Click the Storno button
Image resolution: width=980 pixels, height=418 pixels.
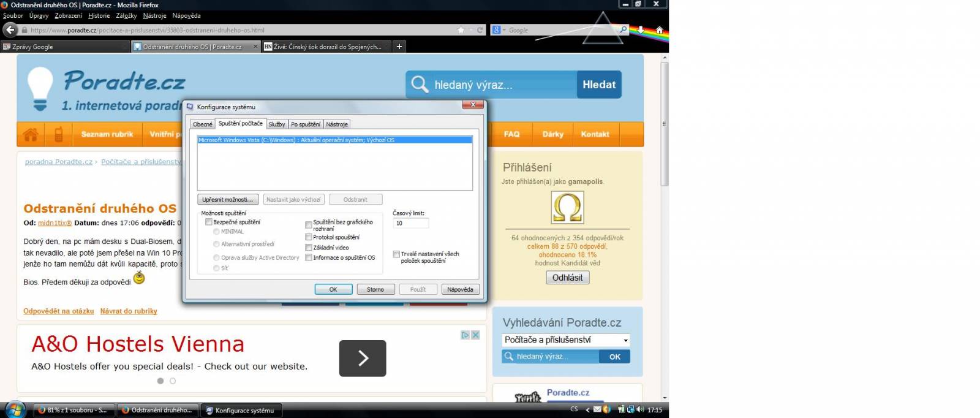point(375,289)
